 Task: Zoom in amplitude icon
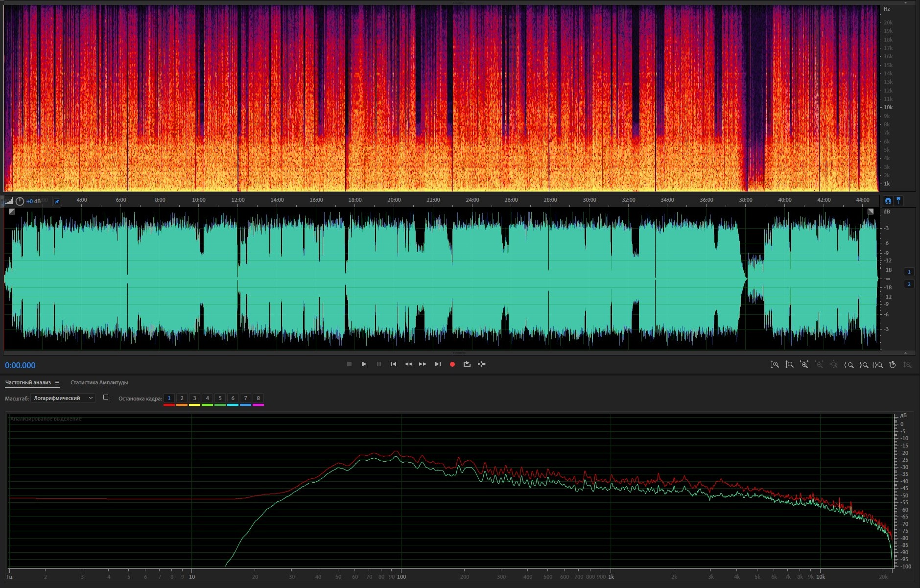click(x=775, y=365)
